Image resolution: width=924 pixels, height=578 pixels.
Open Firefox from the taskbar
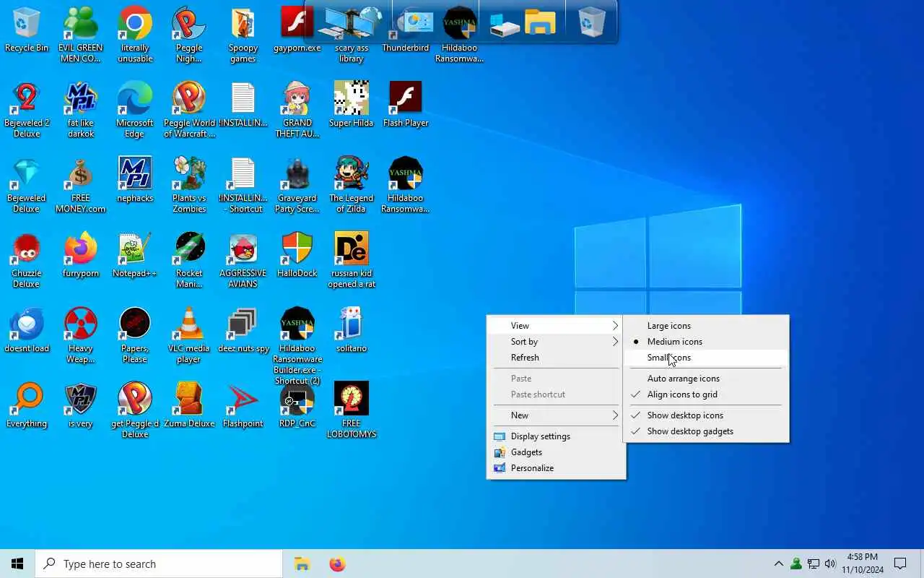[x=337, y=564]
